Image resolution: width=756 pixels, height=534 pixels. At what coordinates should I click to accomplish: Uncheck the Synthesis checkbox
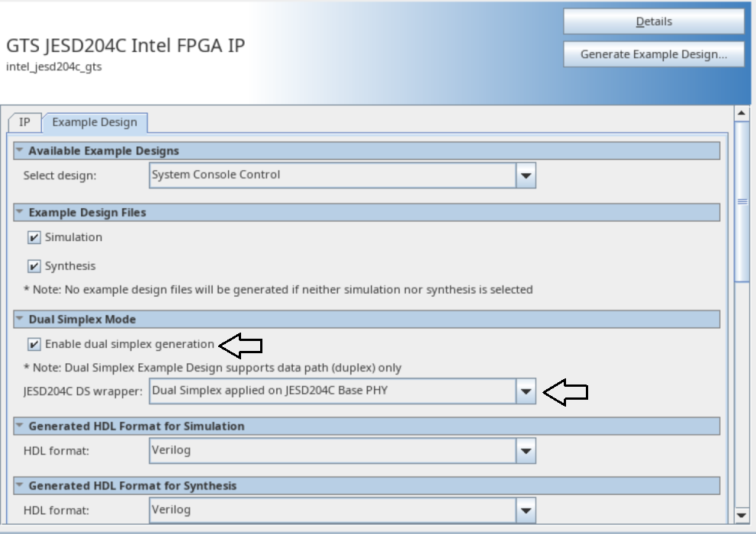[x=34, y=266]
